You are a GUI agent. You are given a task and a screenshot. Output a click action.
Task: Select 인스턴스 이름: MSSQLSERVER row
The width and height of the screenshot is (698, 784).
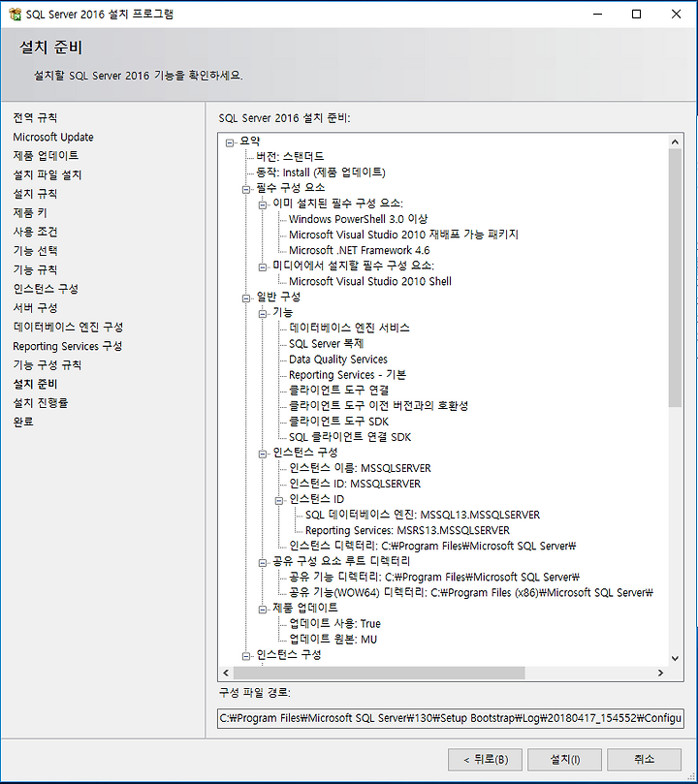360,468
